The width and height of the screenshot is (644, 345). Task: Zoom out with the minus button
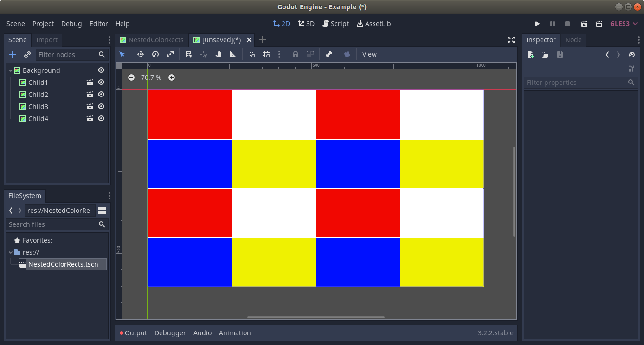coord(131,77)
